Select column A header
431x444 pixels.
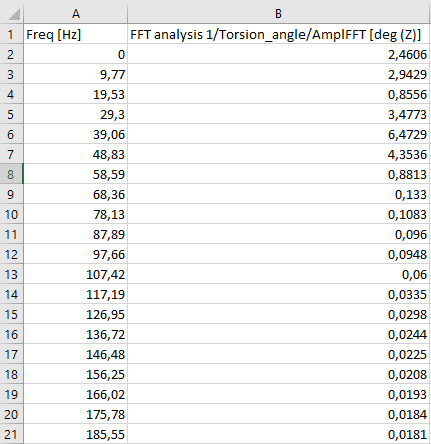(76, 14)
